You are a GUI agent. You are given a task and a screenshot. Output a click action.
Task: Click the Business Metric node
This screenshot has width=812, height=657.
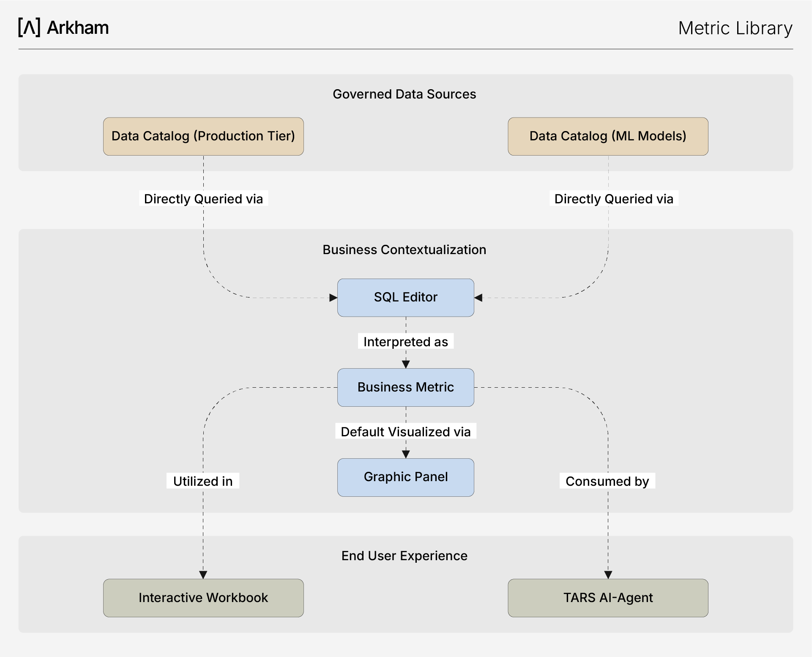[x=405, y=387]
